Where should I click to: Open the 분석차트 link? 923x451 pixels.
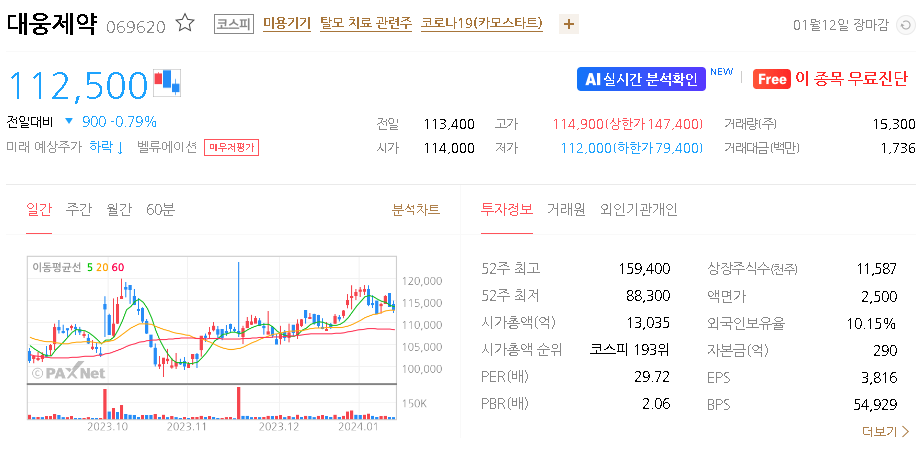tap(416, 210)
